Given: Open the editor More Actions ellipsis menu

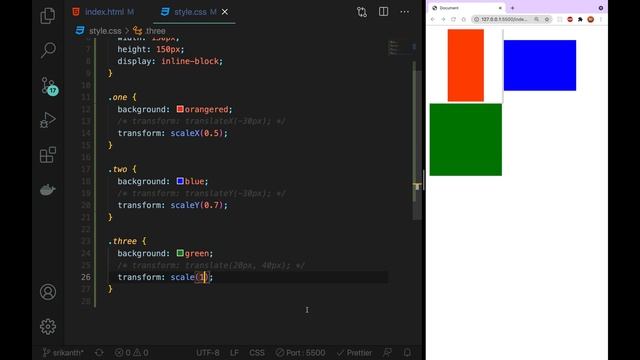Looking at the screenshot, I should [x=404, y=12].
